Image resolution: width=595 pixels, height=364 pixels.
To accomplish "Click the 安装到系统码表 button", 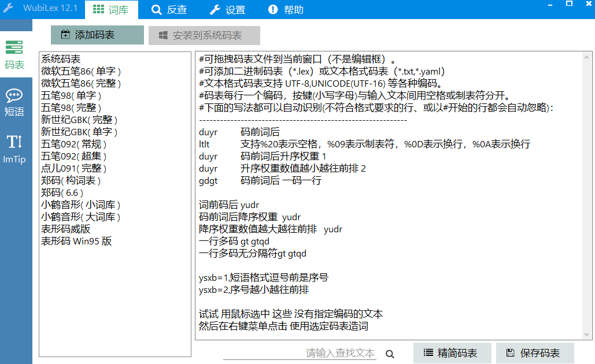I will click(x=205, y=35).
